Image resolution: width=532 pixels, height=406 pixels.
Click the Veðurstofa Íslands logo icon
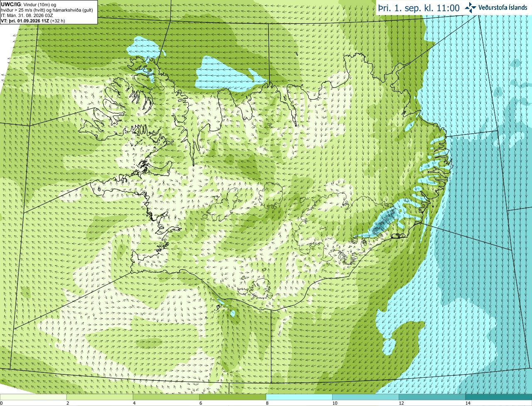[470, 7]
